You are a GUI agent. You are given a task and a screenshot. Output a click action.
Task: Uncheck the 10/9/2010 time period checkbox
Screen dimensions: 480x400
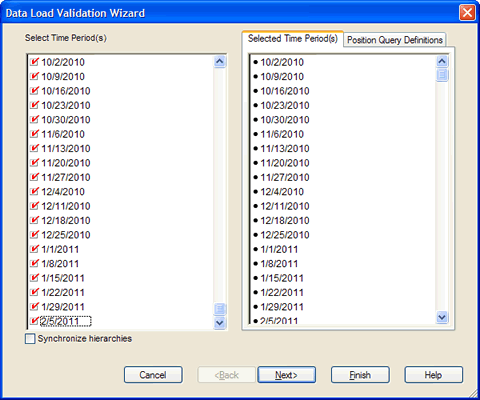[x=34, y=76]
